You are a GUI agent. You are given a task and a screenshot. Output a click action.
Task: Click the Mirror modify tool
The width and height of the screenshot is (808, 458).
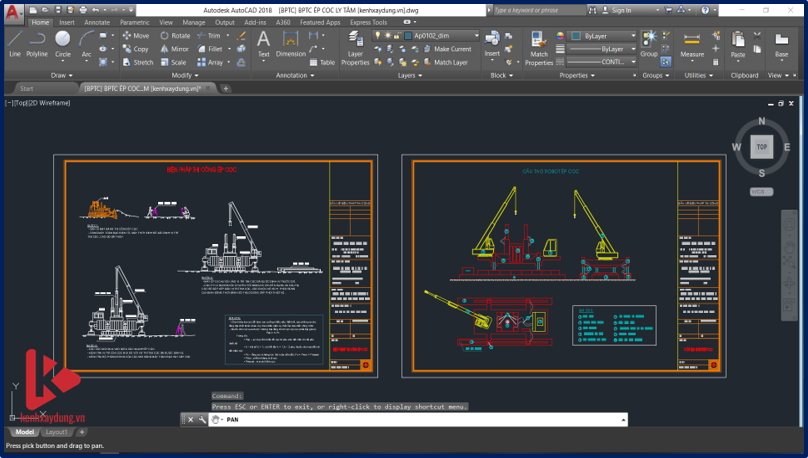[x=174, y=48]
